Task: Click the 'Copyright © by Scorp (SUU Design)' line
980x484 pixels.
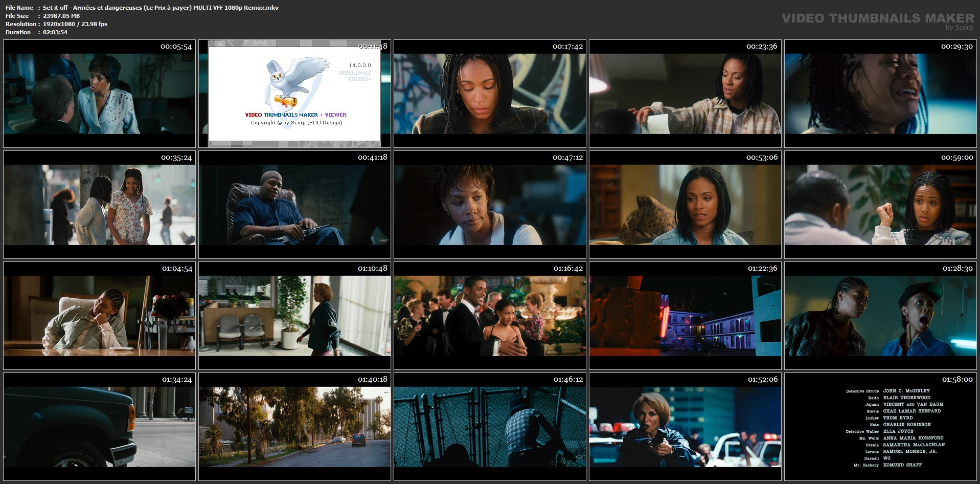Action: (x=297, y=123)
